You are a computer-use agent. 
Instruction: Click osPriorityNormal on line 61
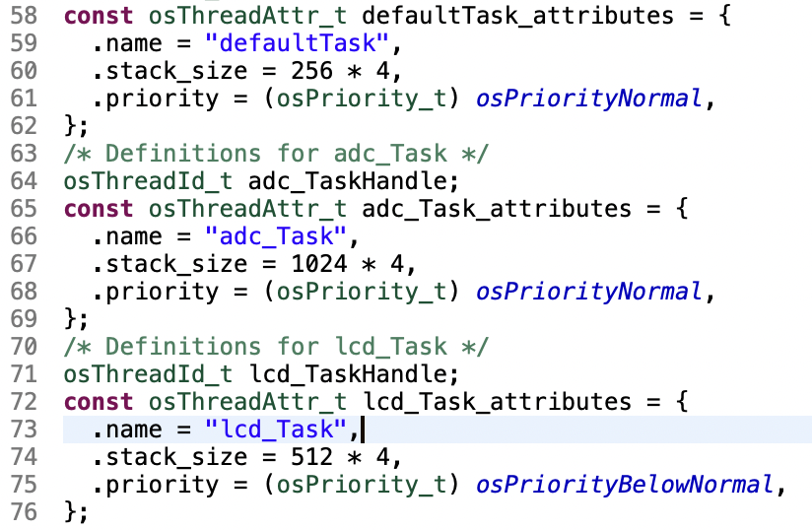[588, 99]
